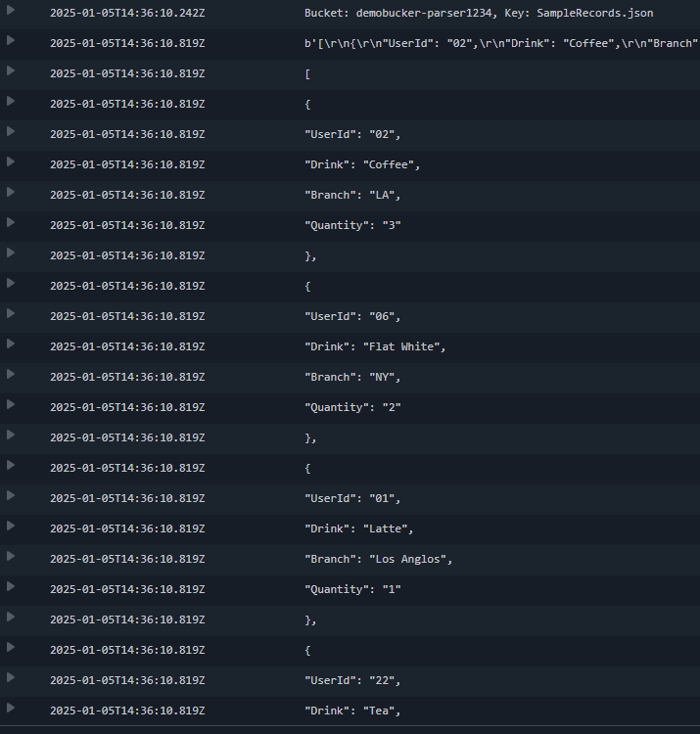The width and height of the screenshot is (700, 734).
Task: Expand the "Drink": "Flat White" row
Action: tap(11, 344)
